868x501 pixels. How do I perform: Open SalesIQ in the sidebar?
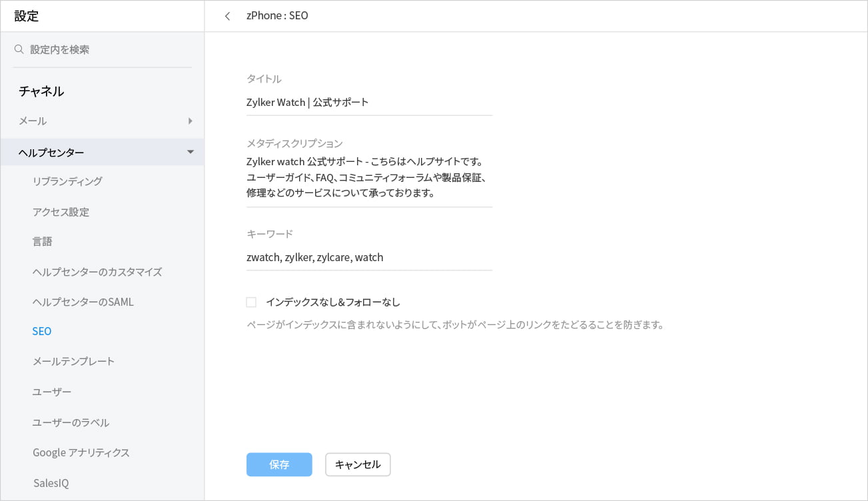coord(51,483)
